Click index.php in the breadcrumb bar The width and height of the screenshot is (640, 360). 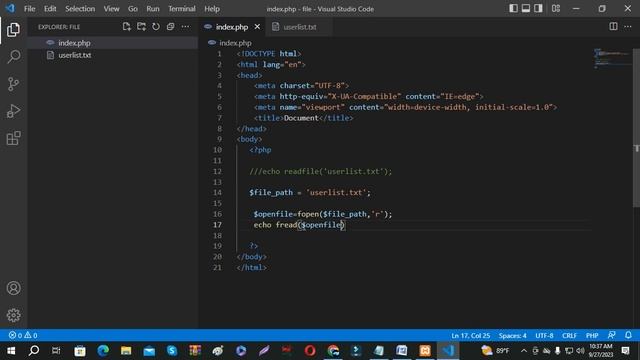235,43
